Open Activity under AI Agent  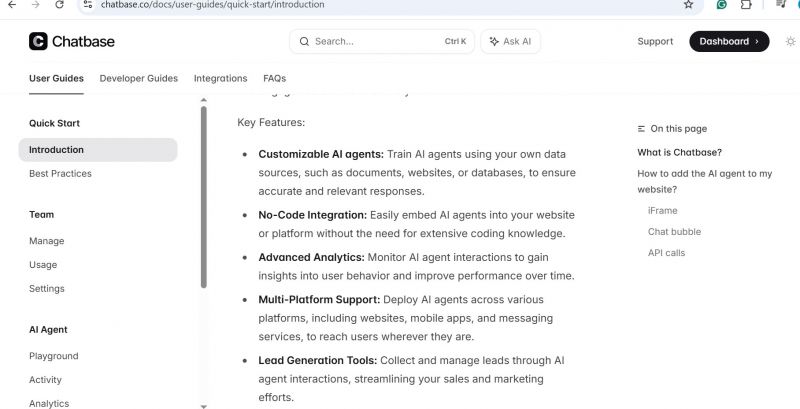tap(45, 379)
